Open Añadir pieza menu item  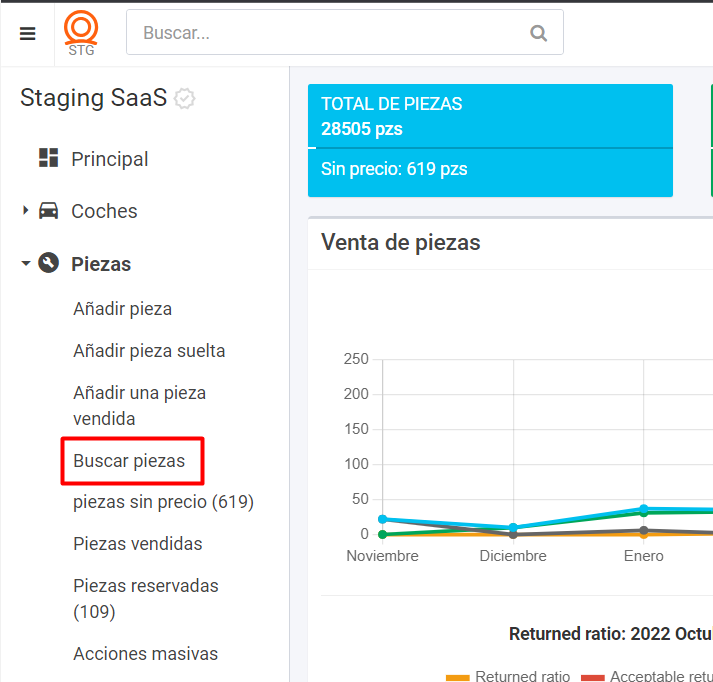[x=122, y=309]
